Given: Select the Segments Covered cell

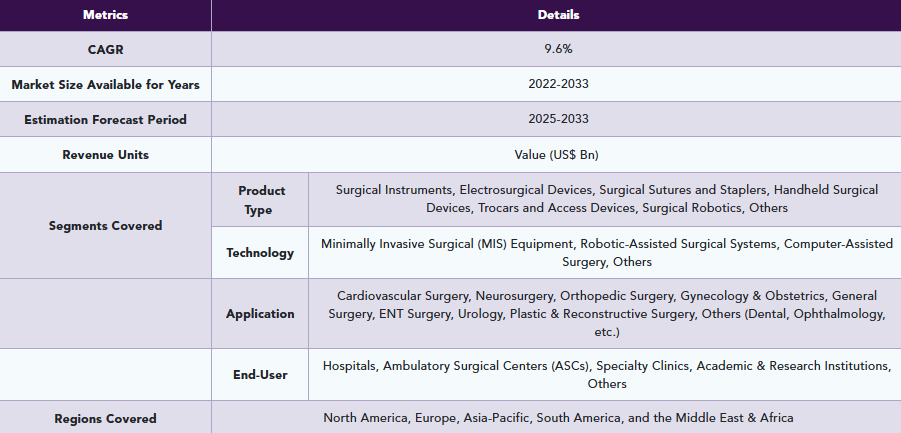Looking at the screenshot, I should 105,225.
